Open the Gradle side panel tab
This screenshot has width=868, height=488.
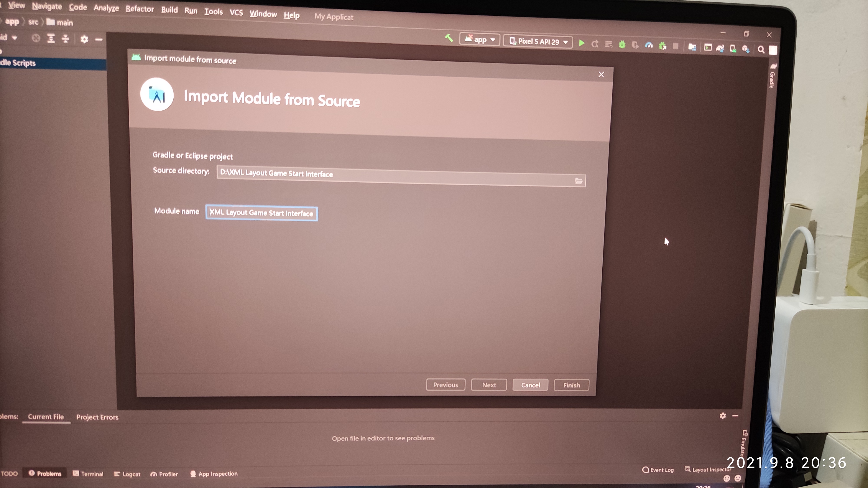pyautogui.click(x=772, y=76)
